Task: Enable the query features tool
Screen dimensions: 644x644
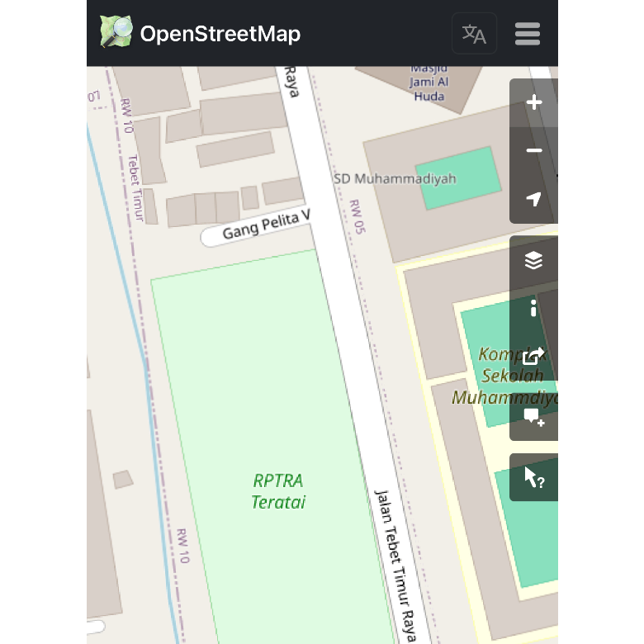Action: tap(534, 477)
